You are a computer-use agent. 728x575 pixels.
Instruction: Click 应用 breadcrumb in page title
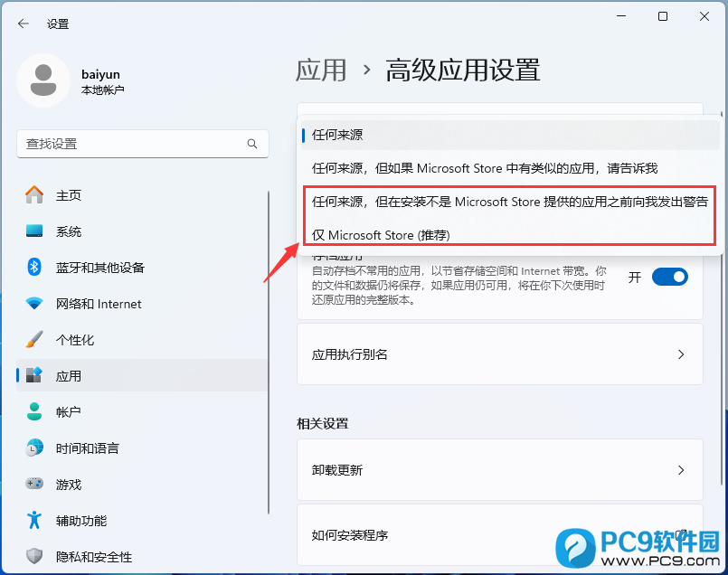[x=321, y=71]
